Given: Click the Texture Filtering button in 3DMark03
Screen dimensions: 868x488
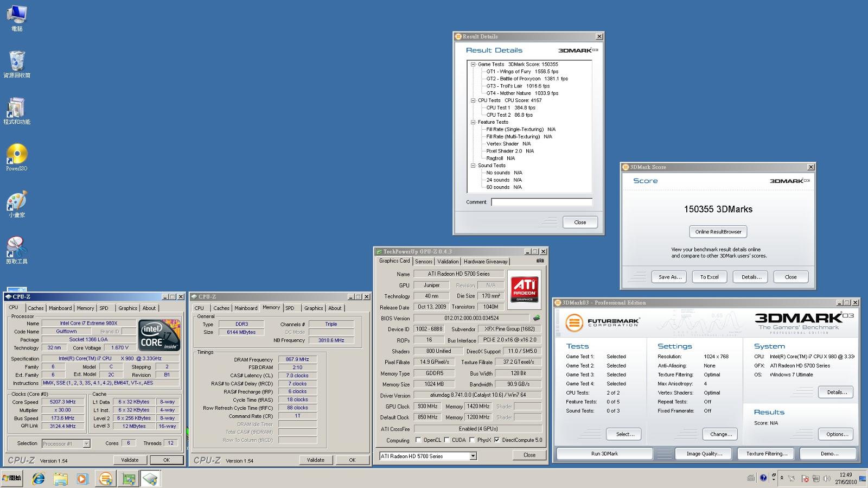Looking at the screenshot, I should pyautogui.click(x=766, y=454).
